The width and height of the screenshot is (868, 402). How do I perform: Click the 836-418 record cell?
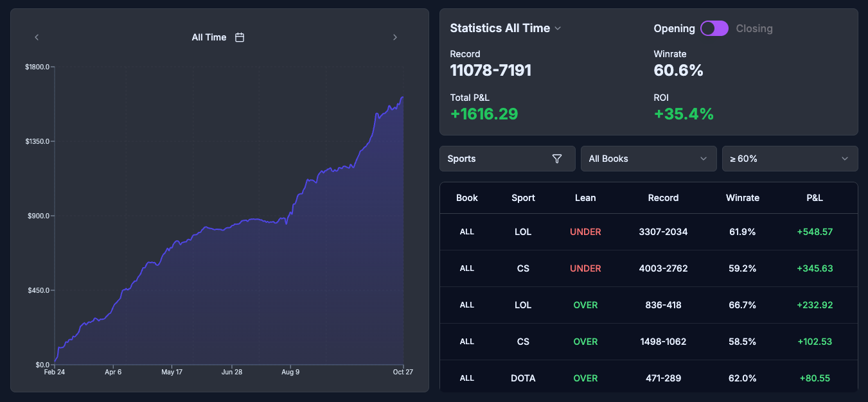pyautogui.click(x=663, y=305)
